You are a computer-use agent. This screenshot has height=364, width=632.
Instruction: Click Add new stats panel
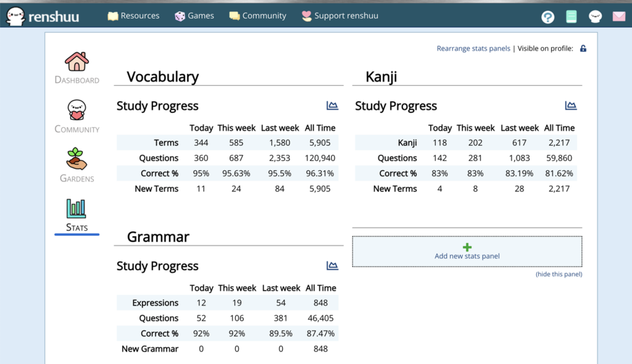point(467,251)
